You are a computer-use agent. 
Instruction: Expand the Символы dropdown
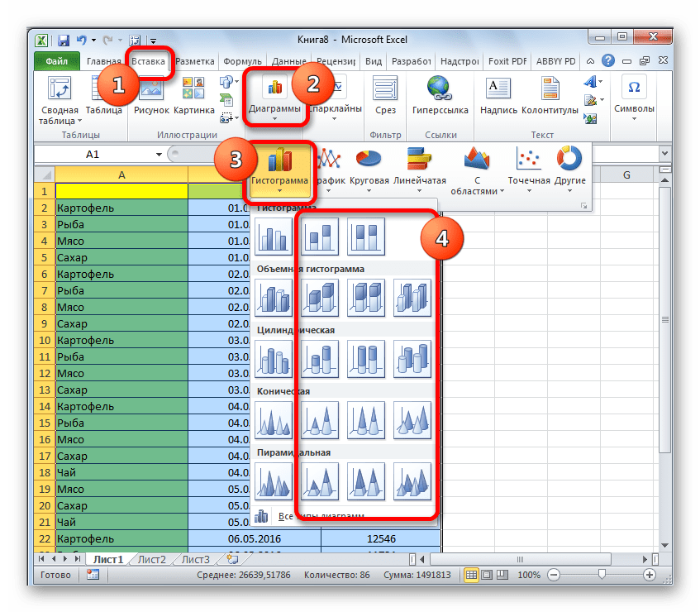[634, 96]
